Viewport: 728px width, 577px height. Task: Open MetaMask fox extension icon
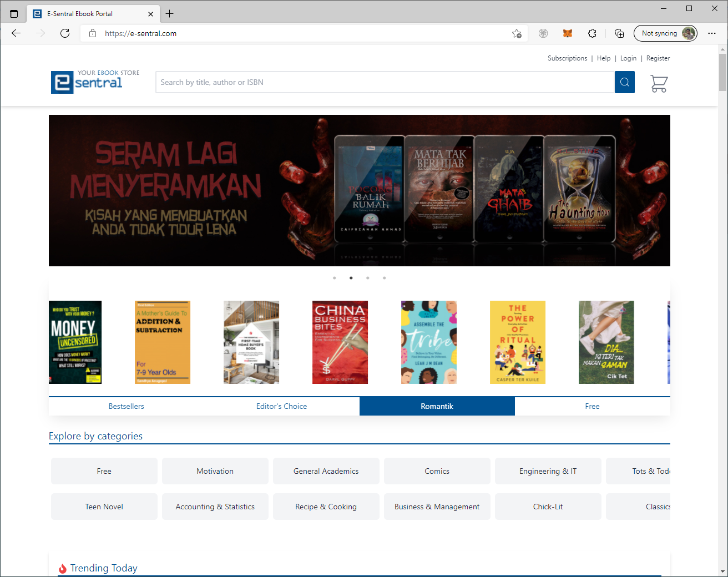point(567,33)
